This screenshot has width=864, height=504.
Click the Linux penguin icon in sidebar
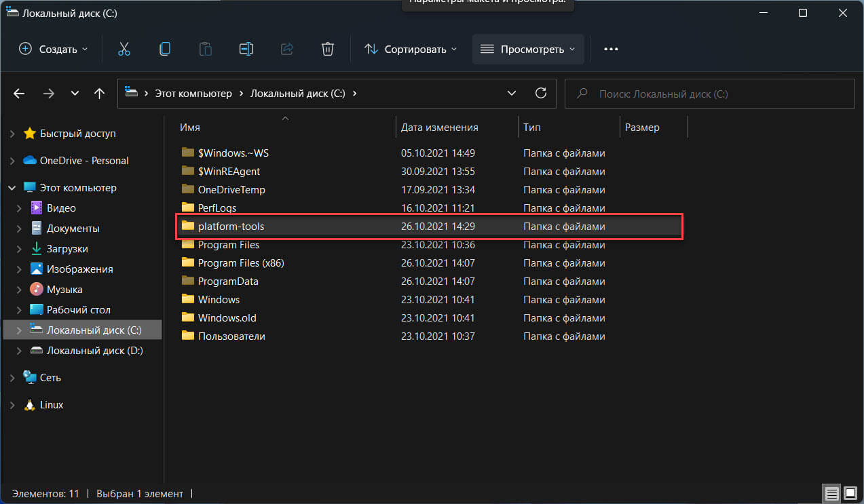pyautogui.click(x=29, y=404)
